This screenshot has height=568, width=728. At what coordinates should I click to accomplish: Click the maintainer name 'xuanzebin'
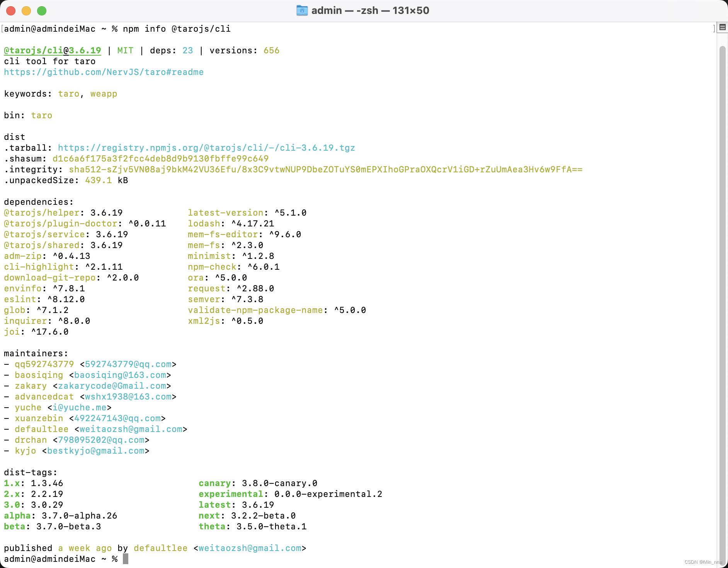coord(39,418)
